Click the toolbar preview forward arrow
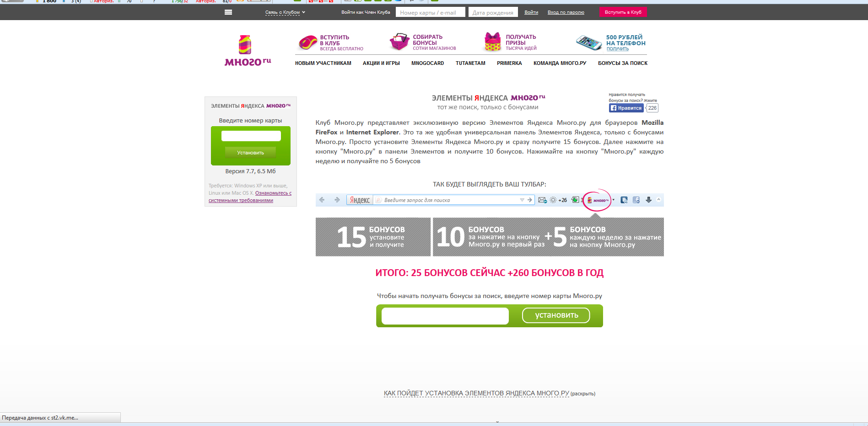This screenshot has height=426, width=868. (x=337, y=200)
